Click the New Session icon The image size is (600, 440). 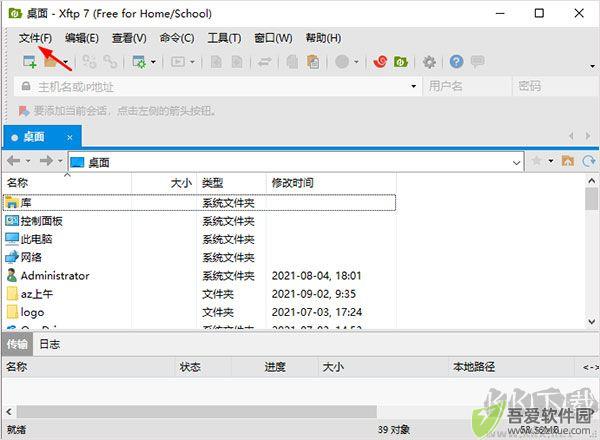[30, 62]
